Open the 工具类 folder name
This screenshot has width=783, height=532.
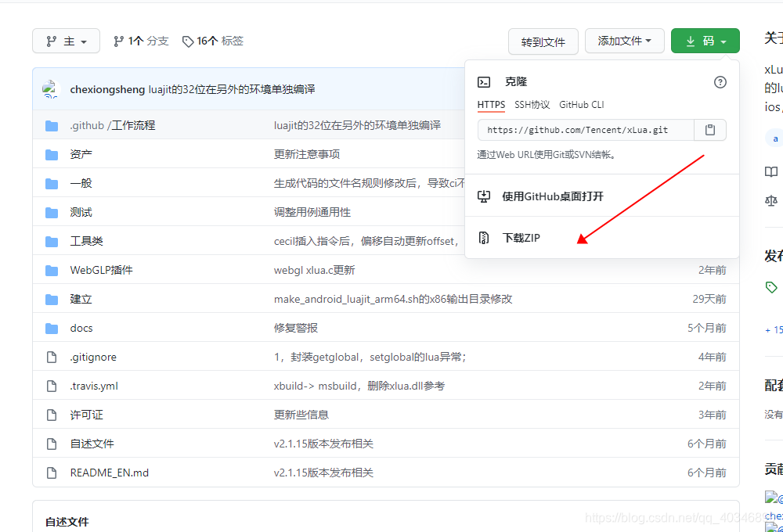[86, 241]
